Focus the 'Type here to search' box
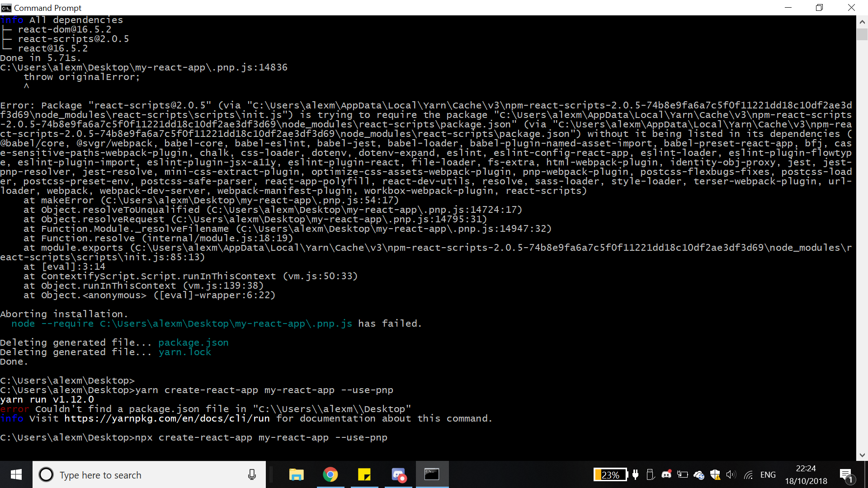 [149, 474]
